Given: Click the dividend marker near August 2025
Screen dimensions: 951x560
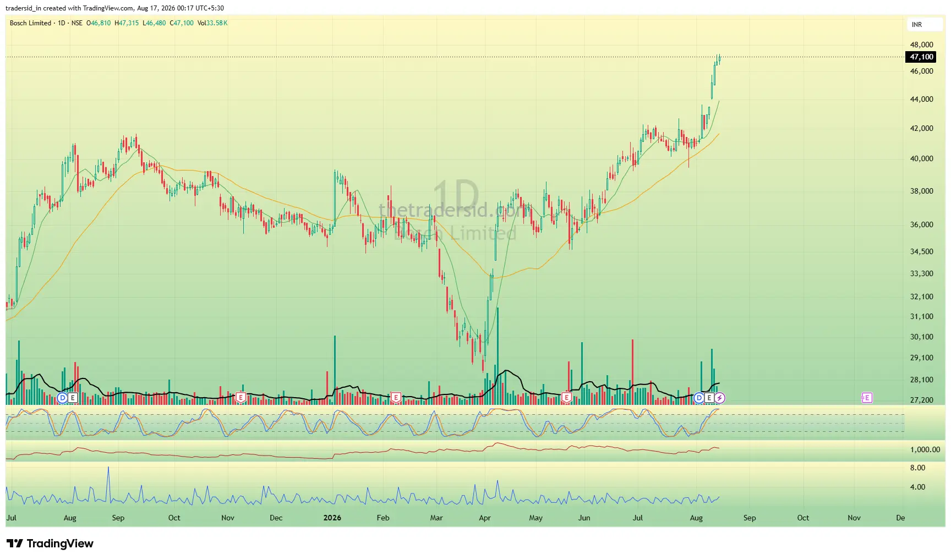Looking at the screenshot, I should click(62, 398).
